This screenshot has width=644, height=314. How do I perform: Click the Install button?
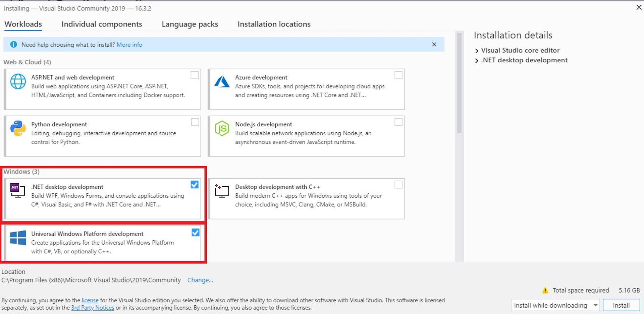(622, 305)
